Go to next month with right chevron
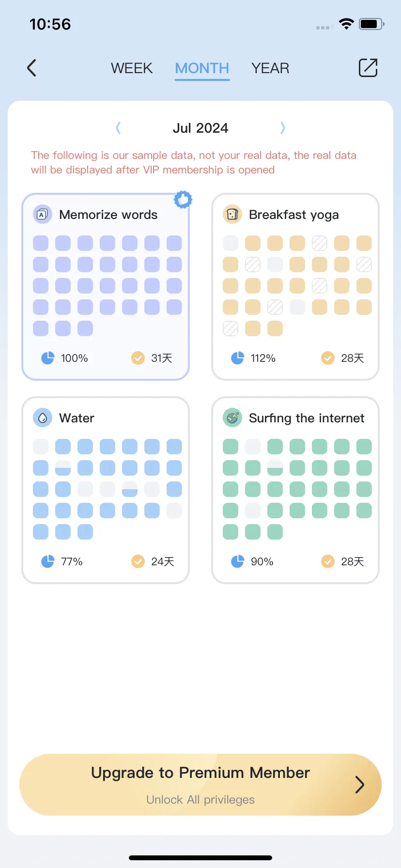The height and width of the screenshot is (868, 401). coord(283,128)
